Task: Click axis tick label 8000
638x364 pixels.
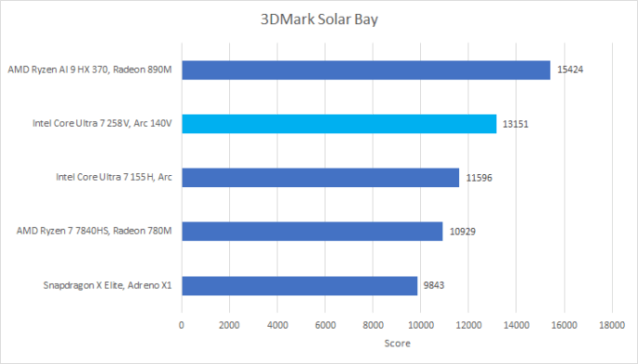Action: [x=373, y=325]
